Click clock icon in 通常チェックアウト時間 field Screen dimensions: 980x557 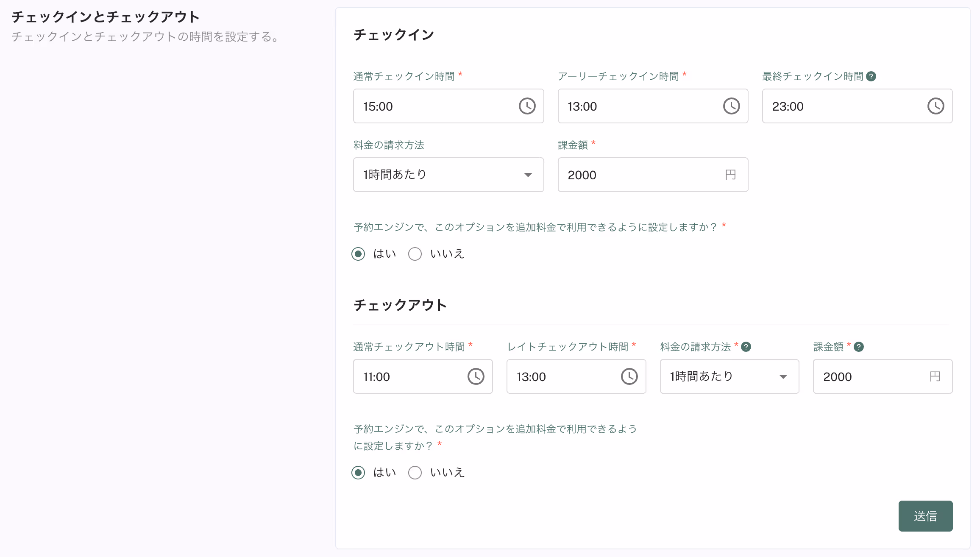coord(476,376)
